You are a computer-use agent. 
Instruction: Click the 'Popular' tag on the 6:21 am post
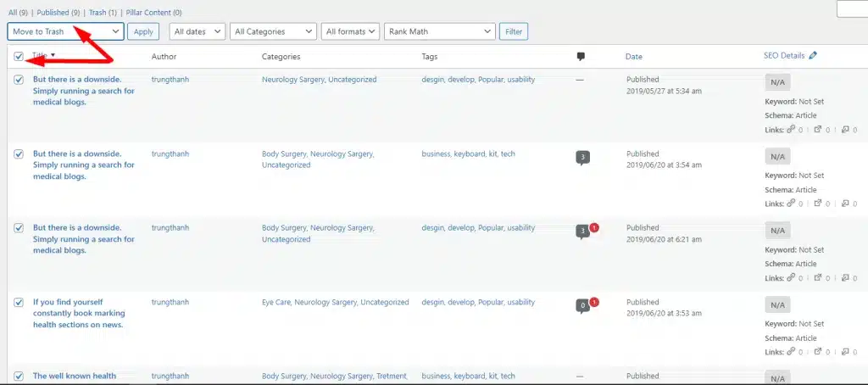click(x=491, y=227)
